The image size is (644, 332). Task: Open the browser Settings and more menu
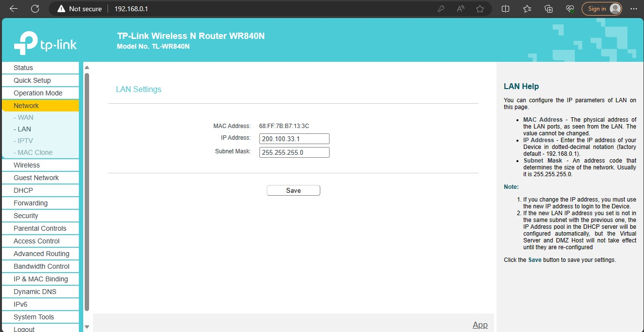pos(633,9)
